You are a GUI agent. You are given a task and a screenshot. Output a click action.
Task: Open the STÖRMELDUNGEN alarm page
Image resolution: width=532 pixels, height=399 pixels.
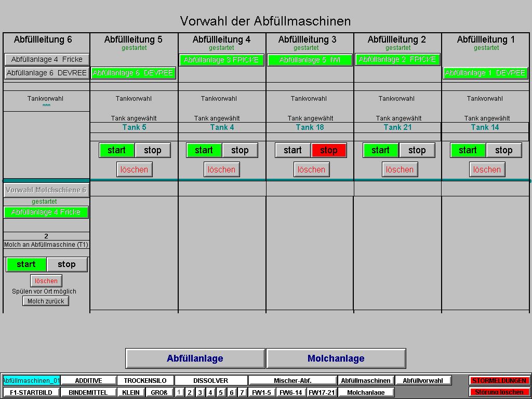(x=499, y=381)
